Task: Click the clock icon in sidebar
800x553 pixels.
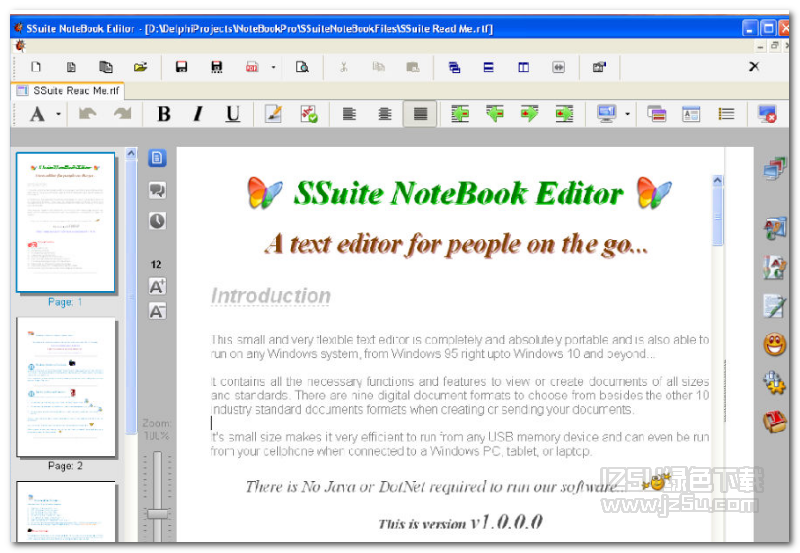Action: (157, 221)
